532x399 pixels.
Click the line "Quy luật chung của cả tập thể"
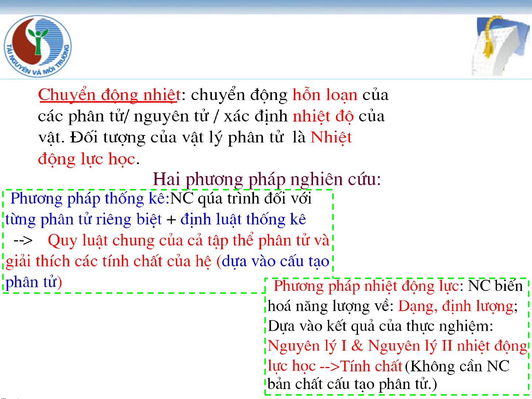point(151,240)
